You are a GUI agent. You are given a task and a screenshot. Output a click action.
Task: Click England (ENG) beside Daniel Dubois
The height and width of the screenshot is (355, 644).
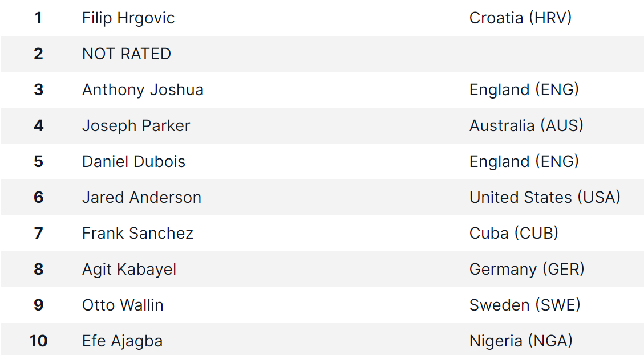524,161
